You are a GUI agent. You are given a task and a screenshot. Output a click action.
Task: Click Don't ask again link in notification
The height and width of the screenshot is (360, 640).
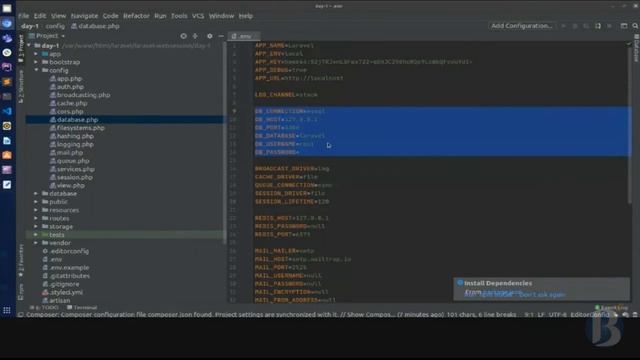tap(542, 294)
